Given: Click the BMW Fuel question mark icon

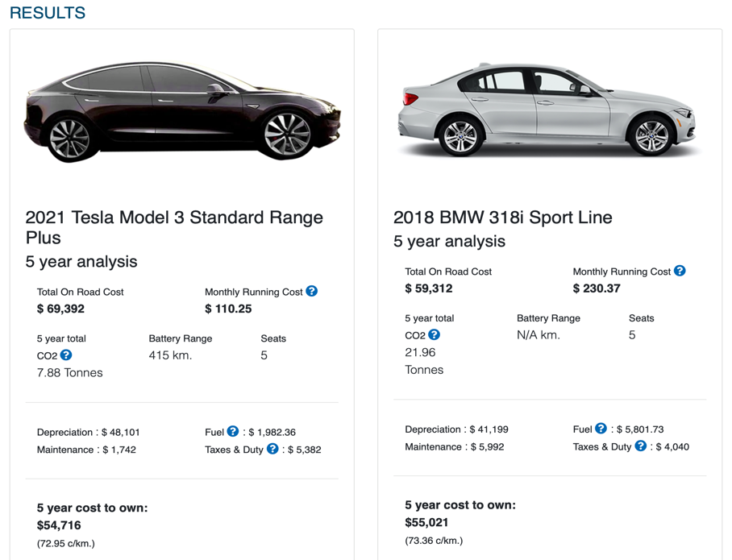Looking at the screenshot, I should [601, 429].
